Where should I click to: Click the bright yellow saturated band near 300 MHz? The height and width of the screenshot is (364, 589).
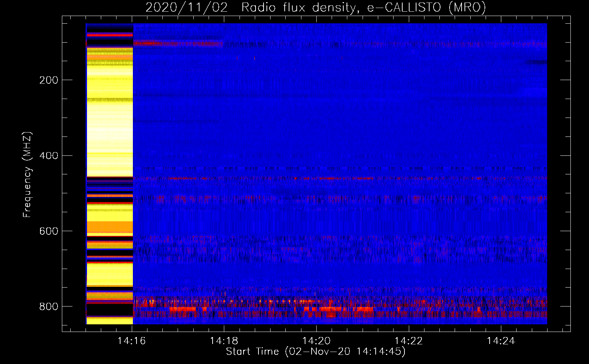110,138
